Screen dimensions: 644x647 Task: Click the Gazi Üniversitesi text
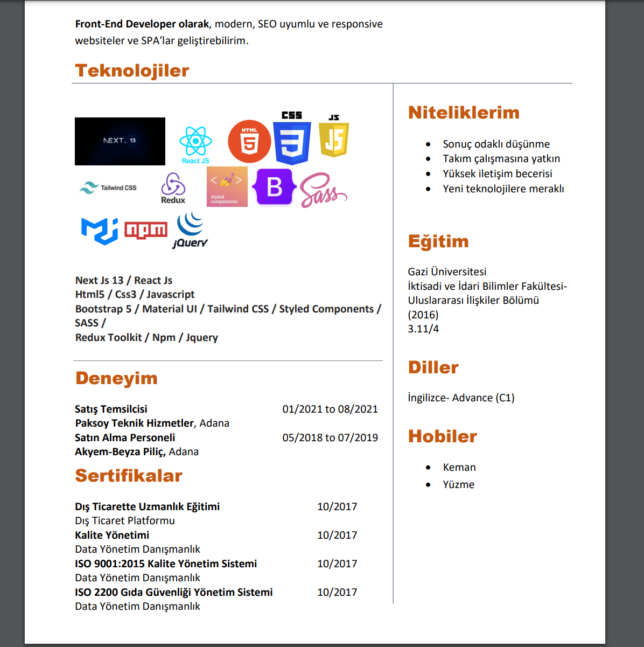click(447, 272)
